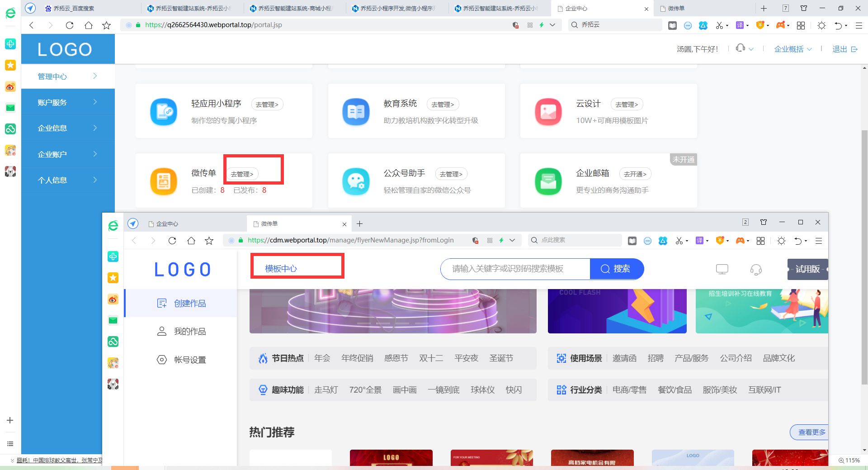Image resolution: width=868 pixels, height=470 pixels.
Task: Click the game controller icon in the front toolbar
Action: [740, 241]
